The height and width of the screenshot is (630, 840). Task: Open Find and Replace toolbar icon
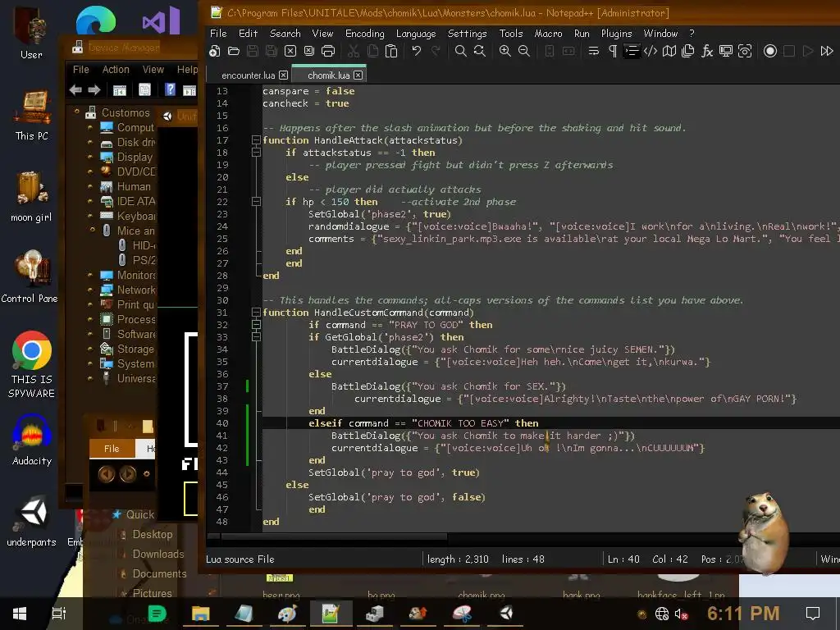pyautogui.click(x=479, y=51)
